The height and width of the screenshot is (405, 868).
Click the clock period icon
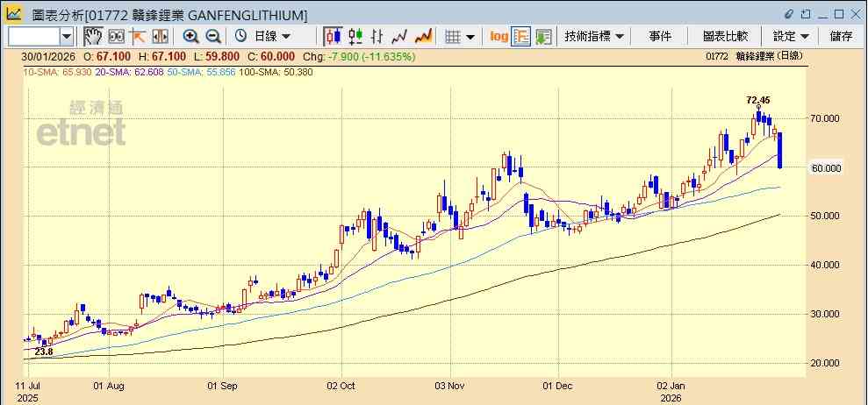click(x=240, y=37)
